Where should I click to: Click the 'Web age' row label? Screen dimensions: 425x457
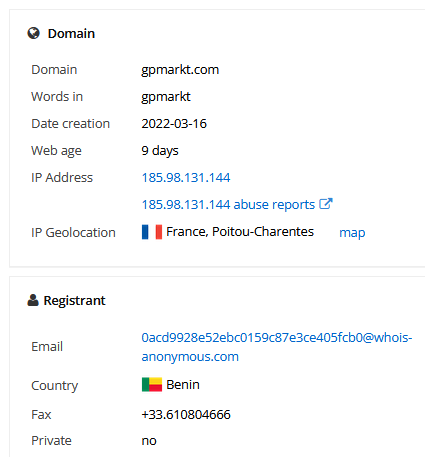(56, 151)
